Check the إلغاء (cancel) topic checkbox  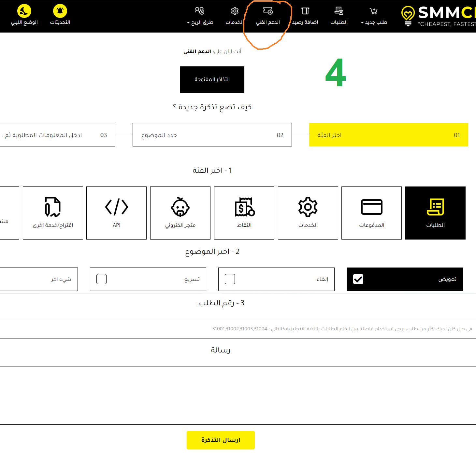tap(230, 279)
